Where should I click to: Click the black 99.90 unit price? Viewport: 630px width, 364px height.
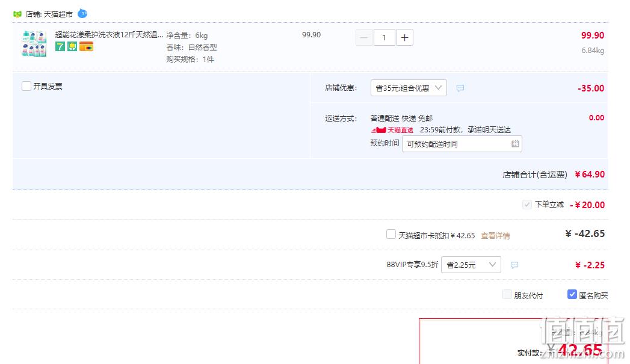[311, 35]
